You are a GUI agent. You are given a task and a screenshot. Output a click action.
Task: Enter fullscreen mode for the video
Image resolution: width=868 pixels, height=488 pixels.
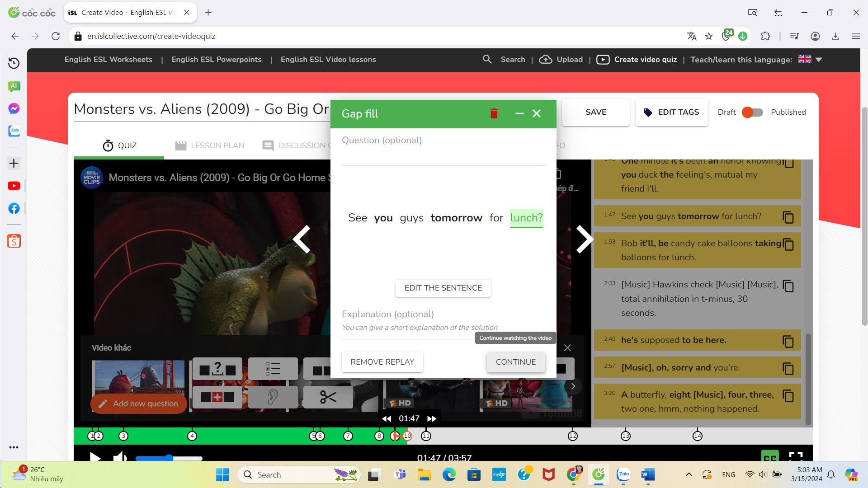tap(796, 456)
